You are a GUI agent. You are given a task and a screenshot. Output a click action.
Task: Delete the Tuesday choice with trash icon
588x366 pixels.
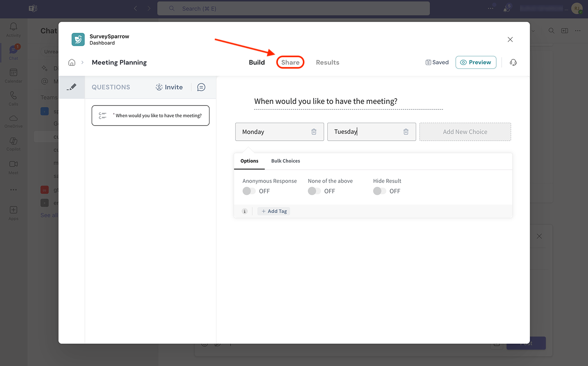pos(406,132)
